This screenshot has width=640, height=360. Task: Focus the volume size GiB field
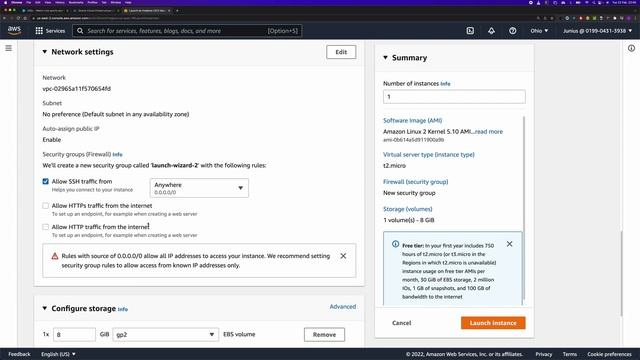(x=74, y=334)
